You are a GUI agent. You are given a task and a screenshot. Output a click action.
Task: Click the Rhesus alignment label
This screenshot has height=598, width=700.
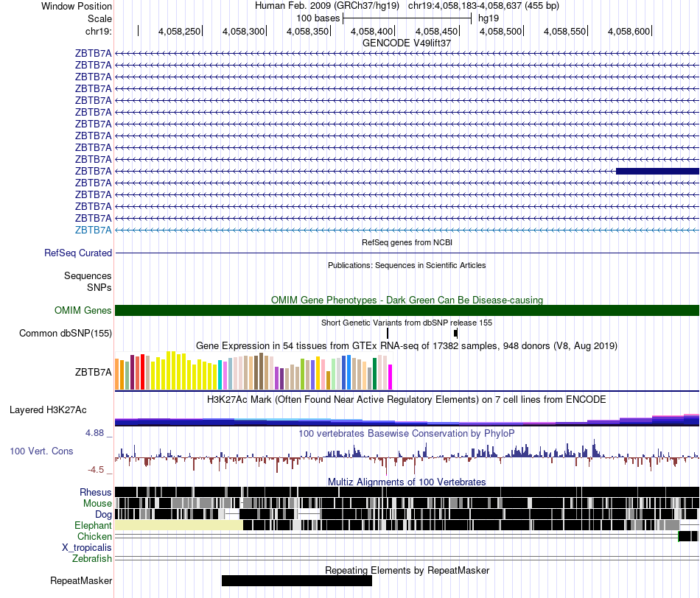(96, 492)
